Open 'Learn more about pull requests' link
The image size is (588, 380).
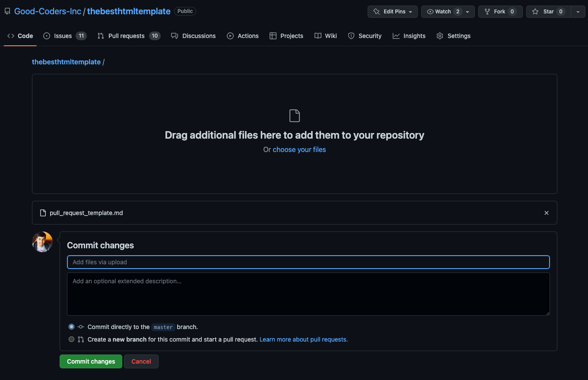point(304,339)
